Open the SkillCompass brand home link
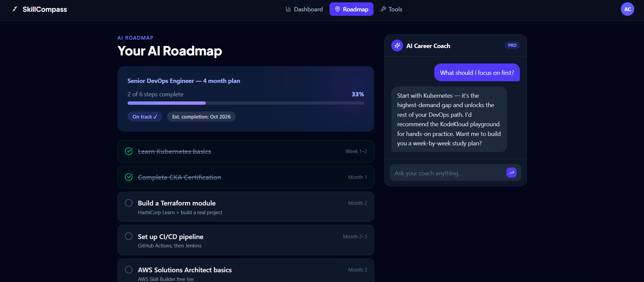644x282 pixels. (40, 9)
